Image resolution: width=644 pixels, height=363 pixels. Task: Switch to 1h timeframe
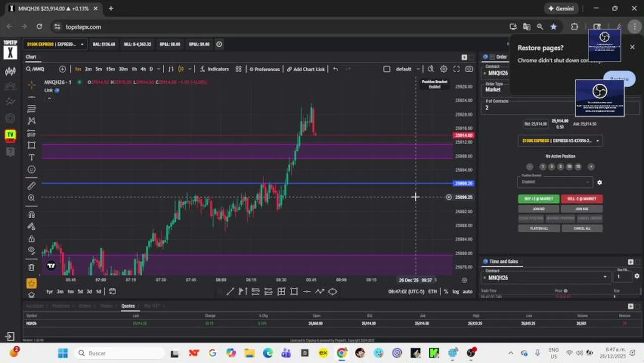tap(134, 69)
